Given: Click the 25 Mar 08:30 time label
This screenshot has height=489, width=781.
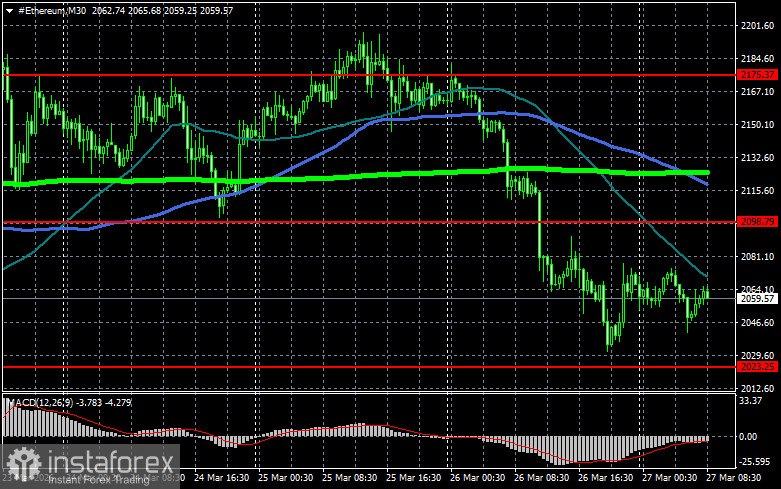Looking at the screenshot, I should point(349,478).
